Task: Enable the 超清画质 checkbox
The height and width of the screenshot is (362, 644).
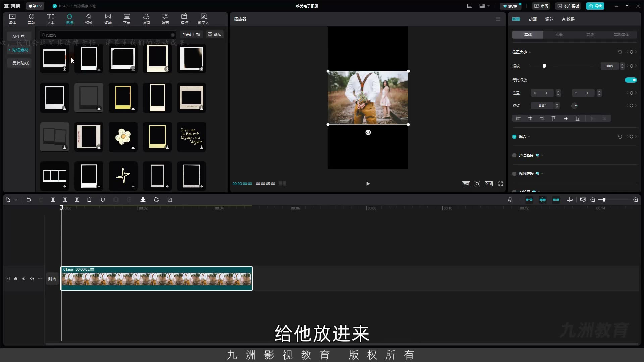Action: pyautogui.click(x=514, y=155)
